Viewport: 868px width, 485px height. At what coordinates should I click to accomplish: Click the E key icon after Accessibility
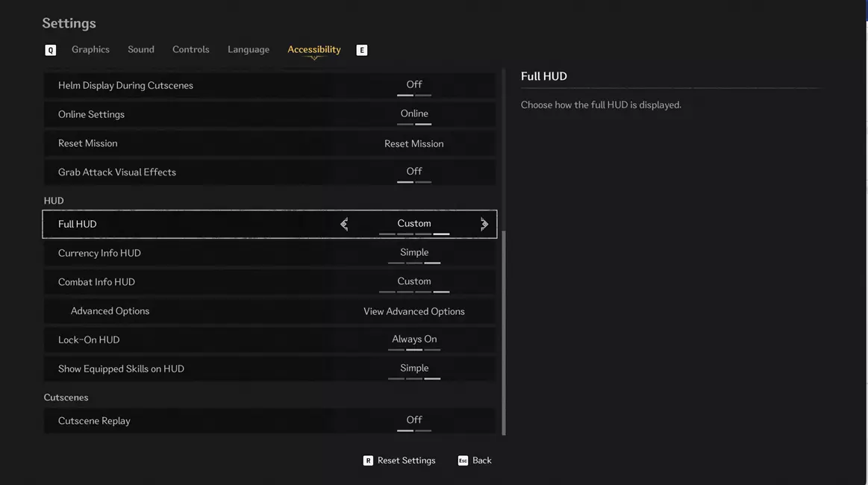(362, 50)
